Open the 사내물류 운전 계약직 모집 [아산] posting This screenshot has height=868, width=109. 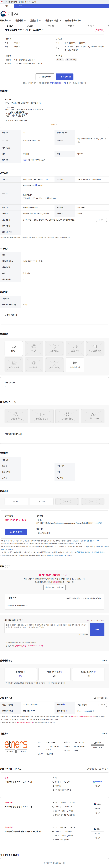pyautogui.click(x=18, y=782)
